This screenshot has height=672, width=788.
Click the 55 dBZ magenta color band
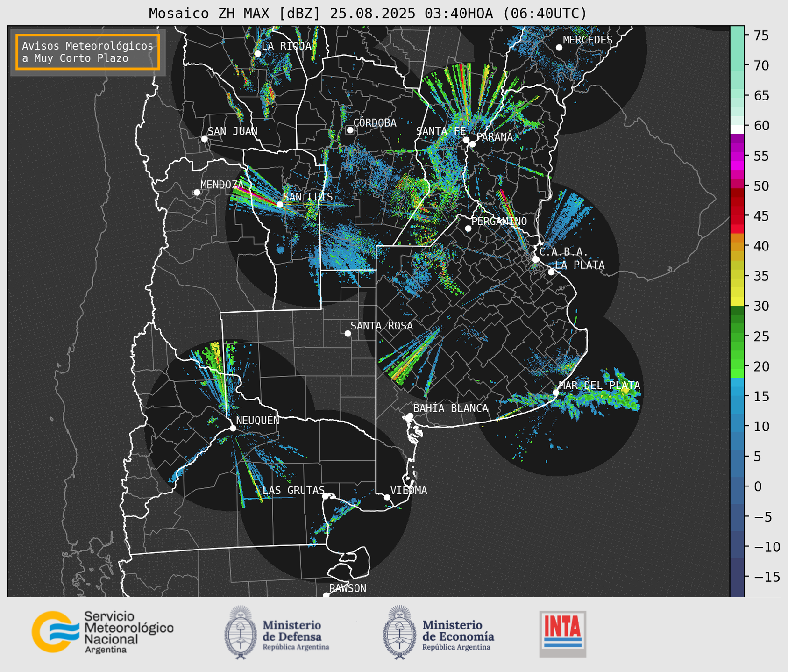point(737,157)
